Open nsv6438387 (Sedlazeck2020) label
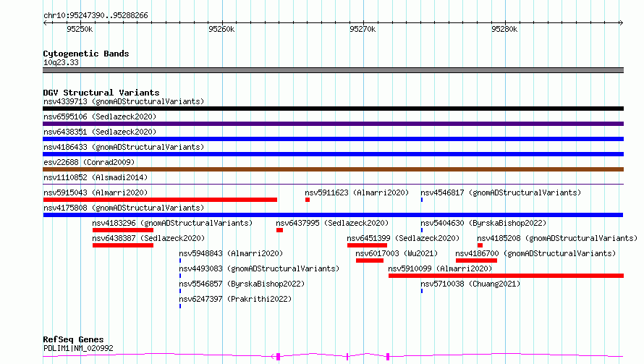The height and width of the screenshot is (364, 644). [x=148, y=238]
